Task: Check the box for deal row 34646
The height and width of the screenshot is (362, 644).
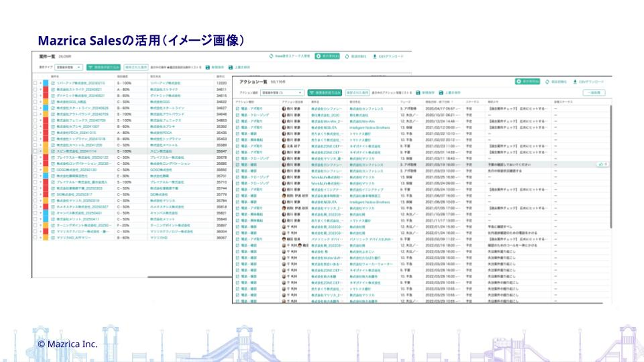Action: pos(35,114)
